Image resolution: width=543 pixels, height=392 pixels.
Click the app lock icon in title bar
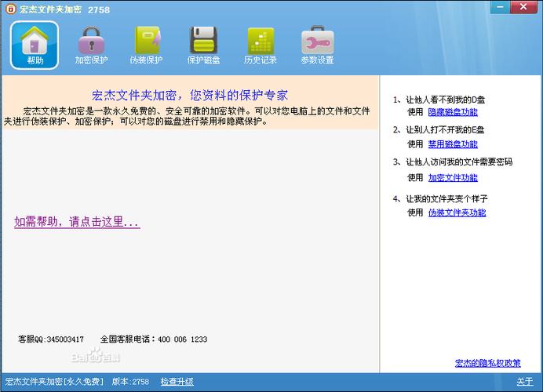(x=11, y=9)
